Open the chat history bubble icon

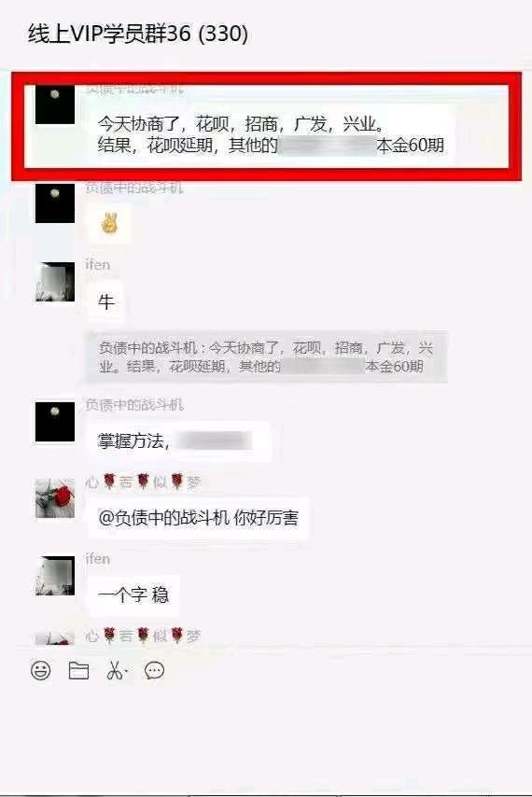(155, 671)
